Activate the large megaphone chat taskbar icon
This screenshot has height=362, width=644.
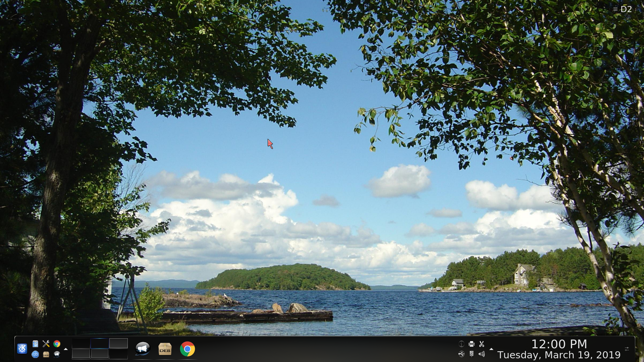tap(143, 349)
